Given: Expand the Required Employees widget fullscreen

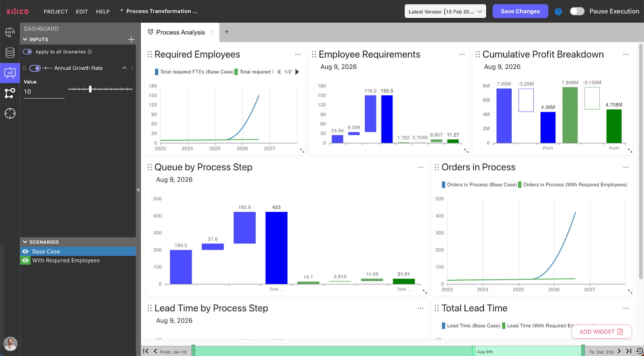Looking at the screenshot, I should [302, 151].
